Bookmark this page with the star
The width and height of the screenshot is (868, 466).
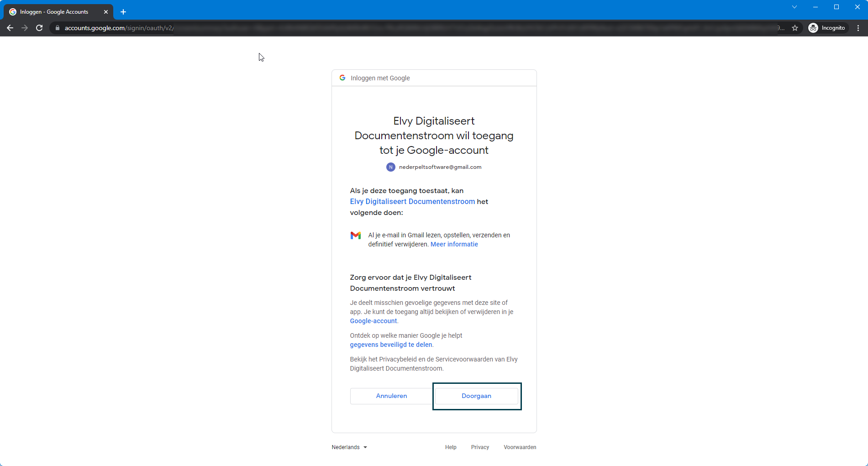pyautogui.click(x=795, y=28)
